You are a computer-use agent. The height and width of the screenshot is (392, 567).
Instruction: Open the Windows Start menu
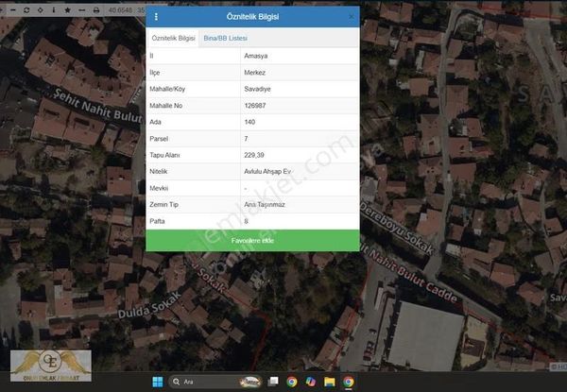pyautogui.click(x=157, y=382)
